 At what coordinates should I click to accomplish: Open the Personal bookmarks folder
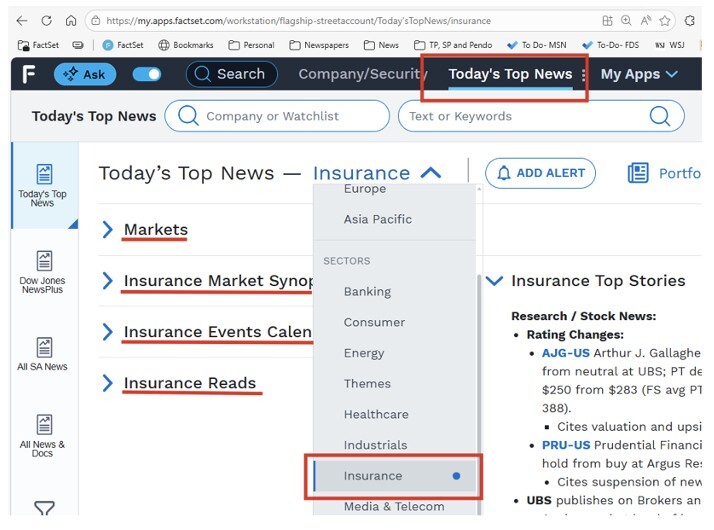[x=251, y=45]
